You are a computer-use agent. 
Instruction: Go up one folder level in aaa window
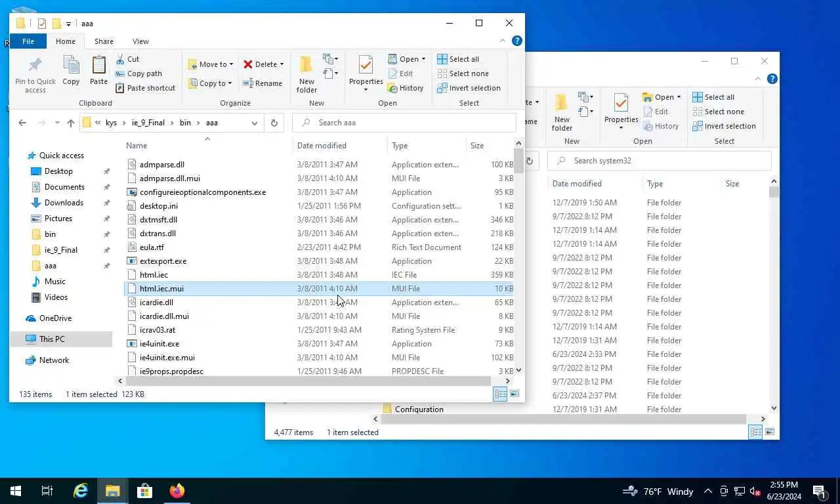click(x=71, y=123)
